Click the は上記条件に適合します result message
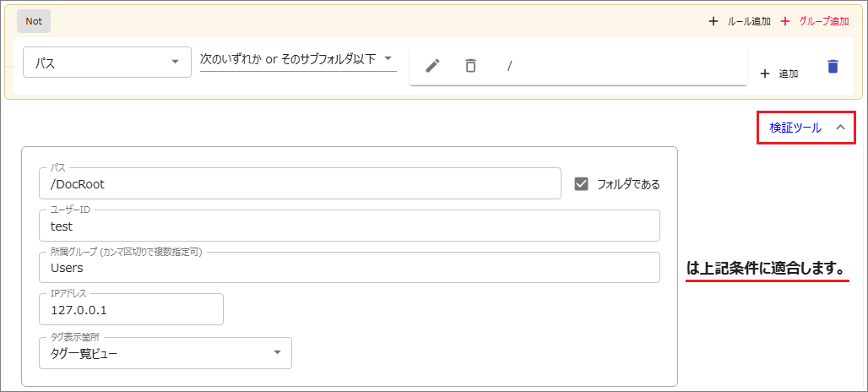 pyautogui.click(x=766, y=268)
